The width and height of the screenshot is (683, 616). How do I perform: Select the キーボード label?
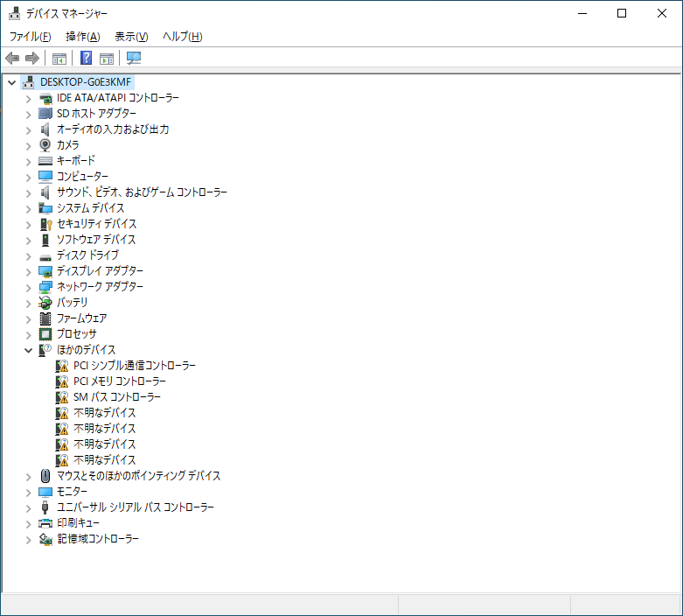click(x=76, y=160)
